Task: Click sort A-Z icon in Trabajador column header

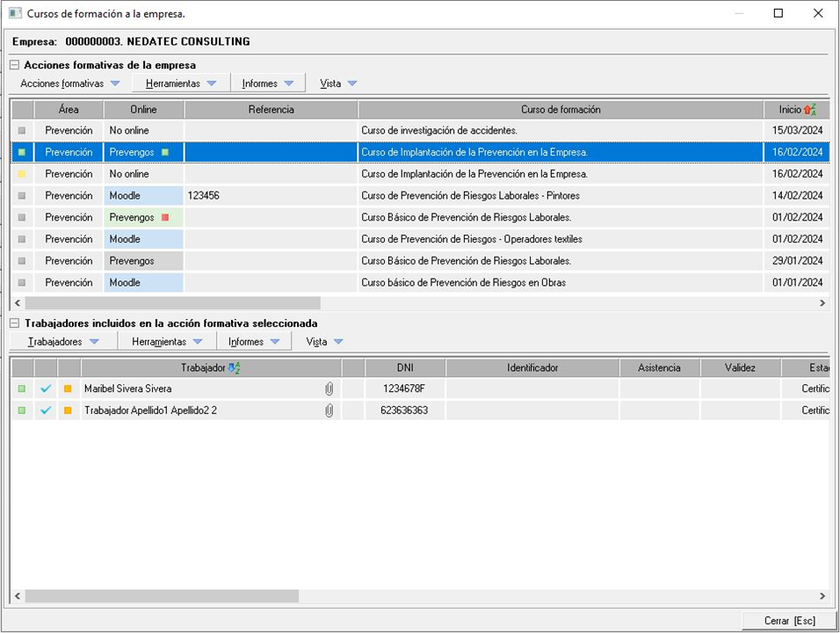Action: (x=234, y=367)
